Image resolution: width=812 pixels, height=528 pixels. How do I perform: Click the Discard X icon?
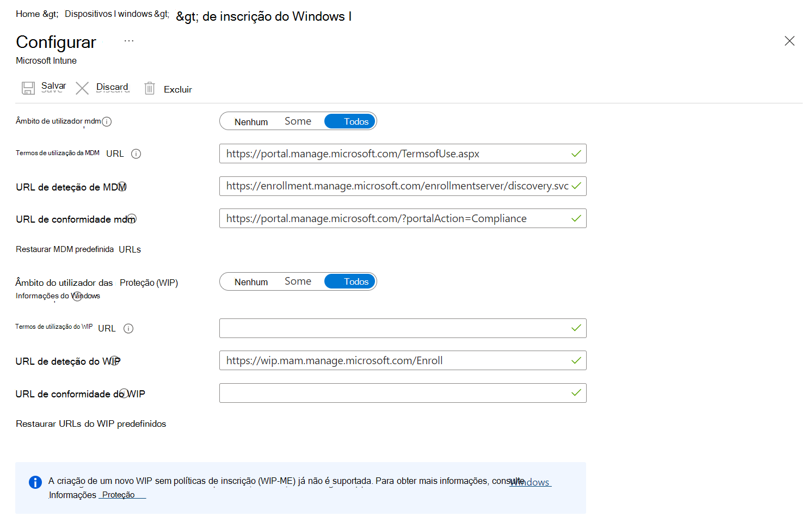[x=82, y=88]
